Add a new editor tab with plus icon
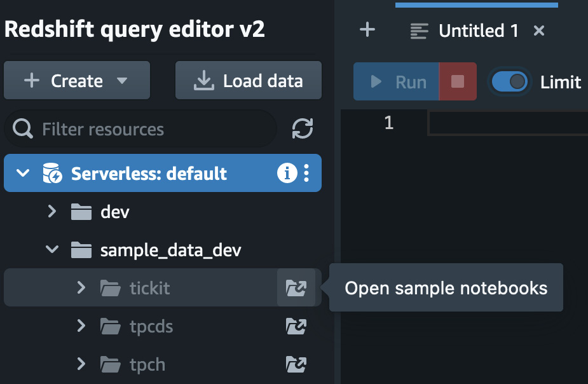 click(367, 30)
